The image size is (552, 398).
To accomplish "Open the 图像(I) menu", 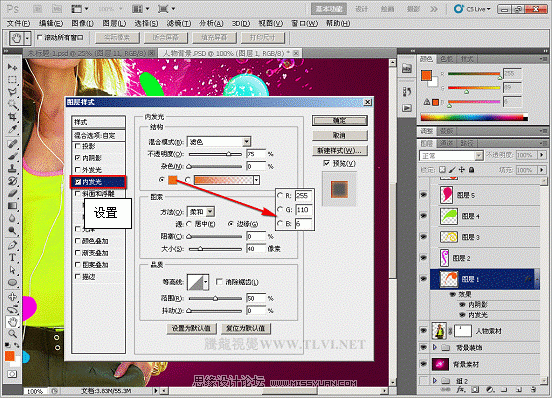I will coord(82,23).
